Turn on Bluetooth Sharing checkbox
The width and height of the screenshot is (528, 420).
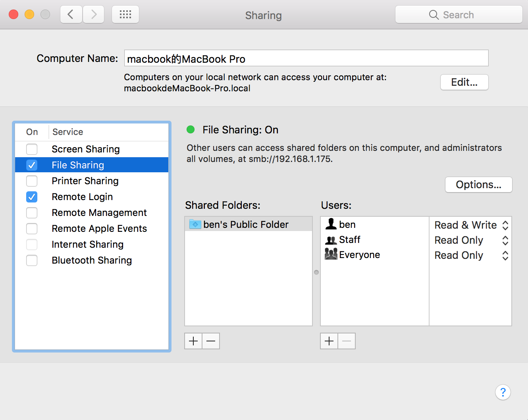click(x=32, y=260)
